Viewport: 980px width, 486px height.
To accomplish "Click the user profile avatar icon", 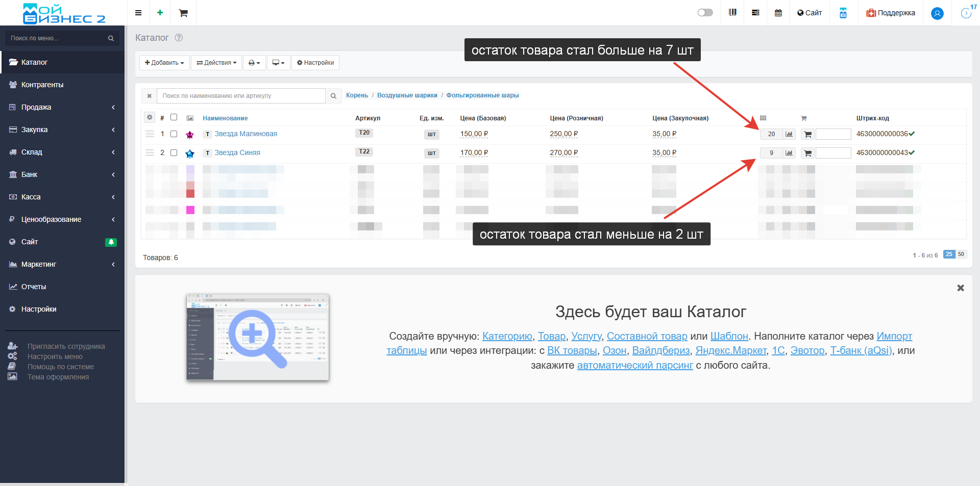I will coord(937,13).
